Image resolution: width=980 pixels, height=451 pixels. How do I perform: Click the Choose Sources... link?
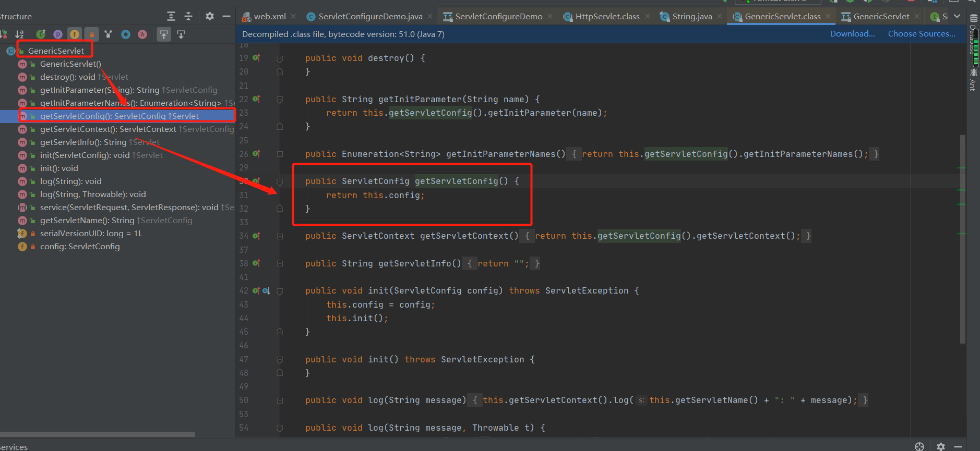922,34
